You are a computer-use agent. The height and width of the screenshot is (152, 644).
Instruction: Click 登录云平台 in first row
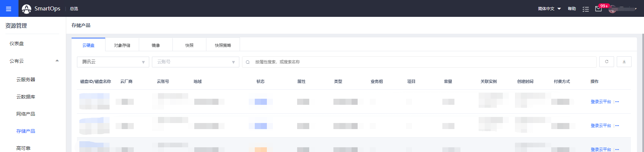click(x=601, y=102)
